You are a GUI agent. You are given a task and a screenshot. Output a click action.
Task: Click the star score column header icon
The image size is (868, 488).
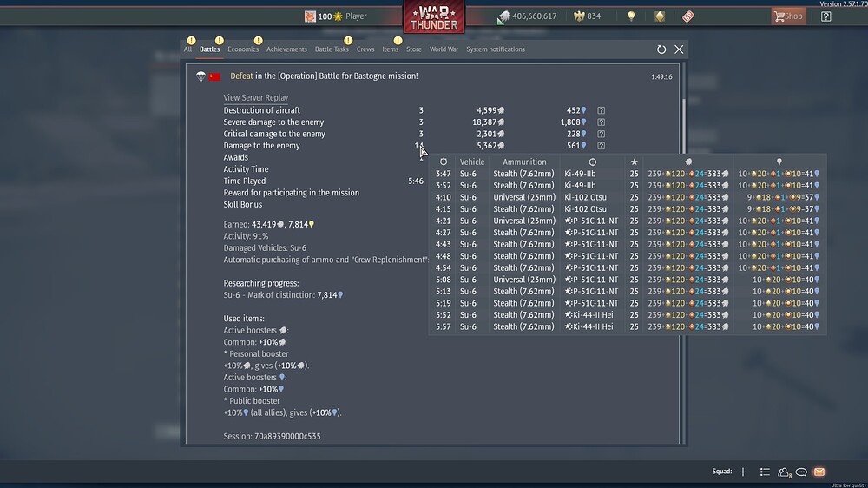[634, 162]
